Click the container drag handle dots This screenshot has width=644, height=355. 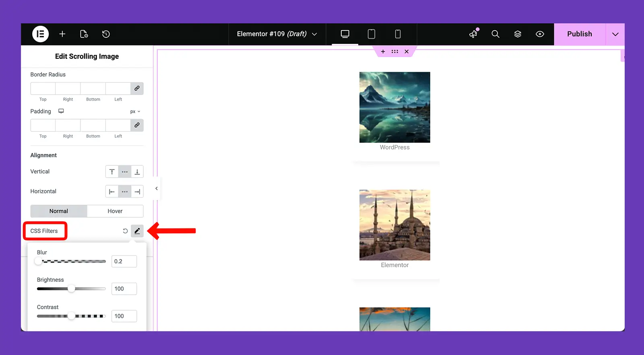395,52
